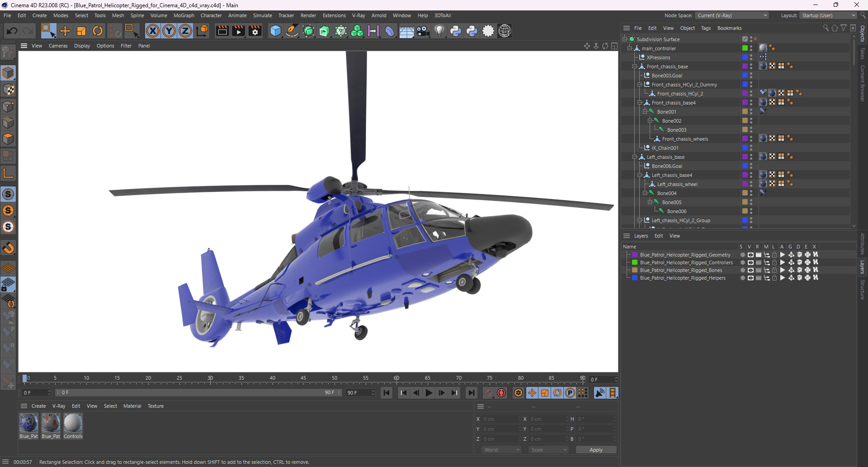Viewport: 868px width, 467px height.
Task: Click the main_controller green layer swatch
Action: click(745, 48)
